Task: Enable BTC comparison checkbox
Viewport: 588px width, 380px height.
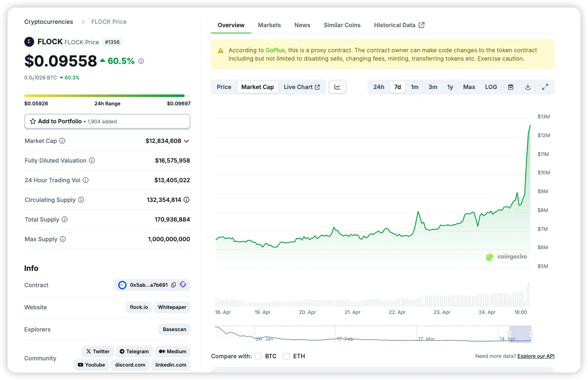Action: (x=259, y=356)
